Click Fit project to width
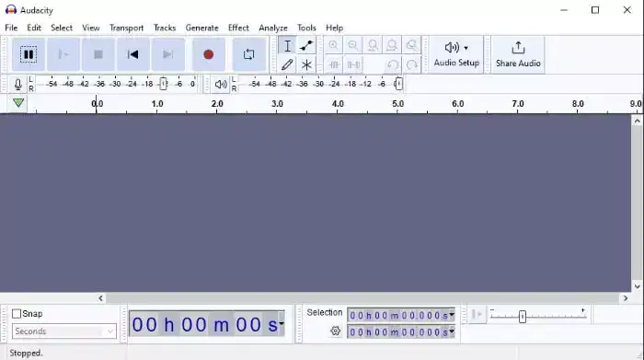644x360 pixels. click(x=392, y=45)
